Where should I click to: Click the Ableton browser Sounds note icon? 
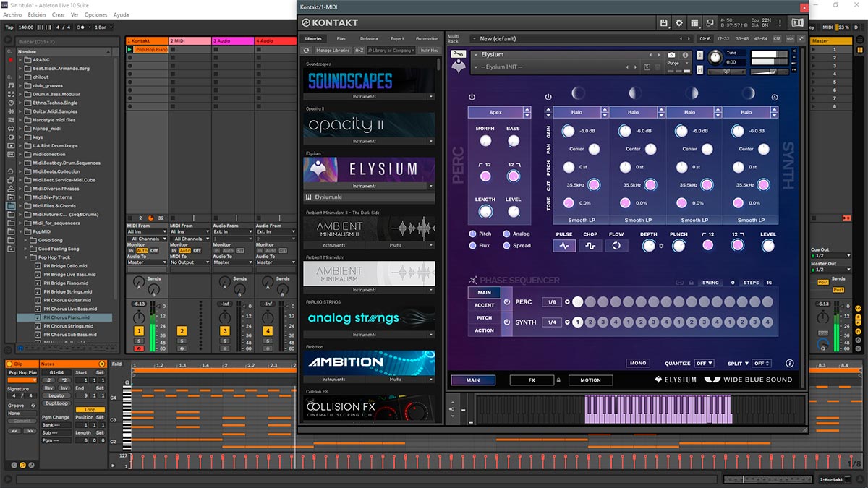pos(10,85)
